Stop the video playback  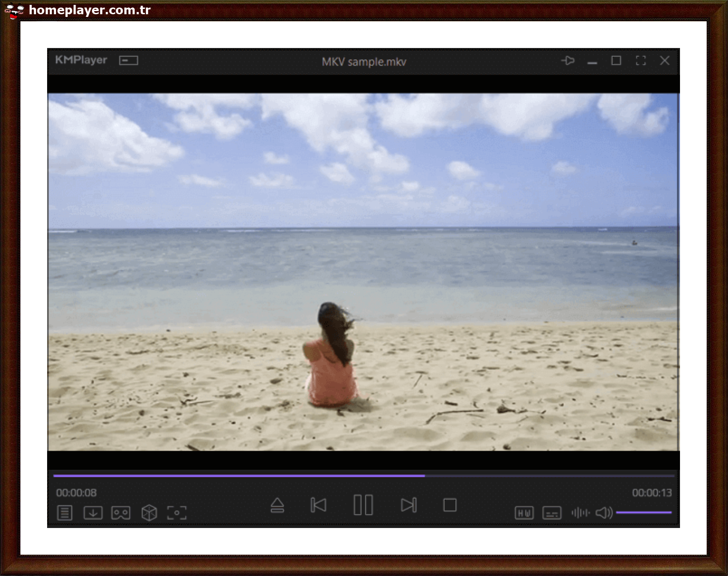click(450, 505)
